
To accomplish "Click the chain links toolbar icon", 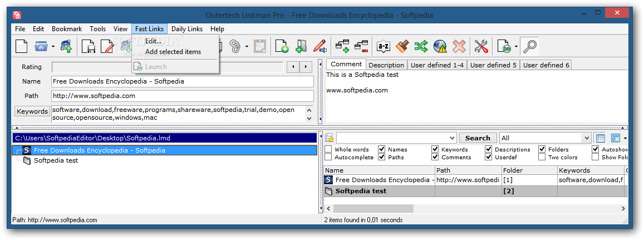I will 234,46.
